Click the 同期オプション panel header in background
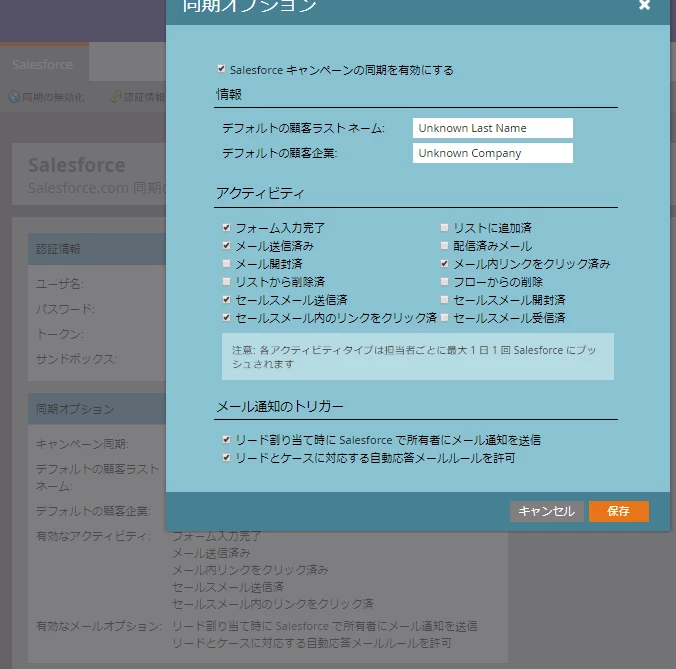Viewport: 676px width, 669px height. (97, 409)
